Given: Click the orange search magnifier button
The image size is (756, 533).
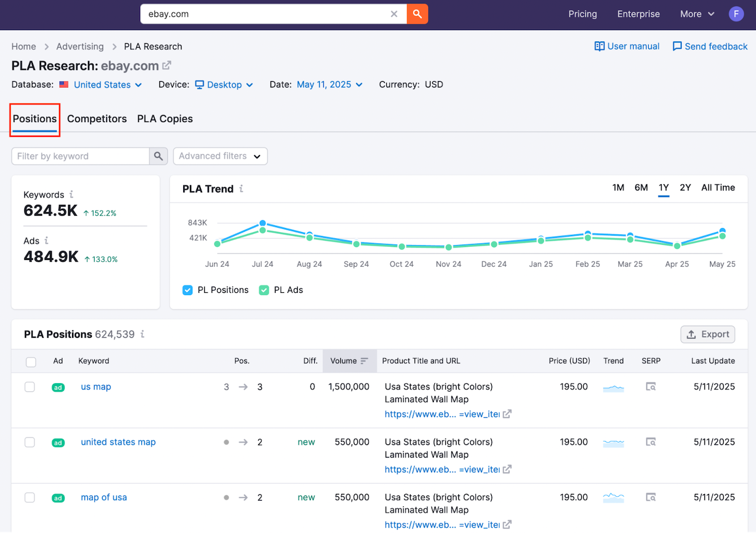Looking at the screenshot, I should click(417, 14).
